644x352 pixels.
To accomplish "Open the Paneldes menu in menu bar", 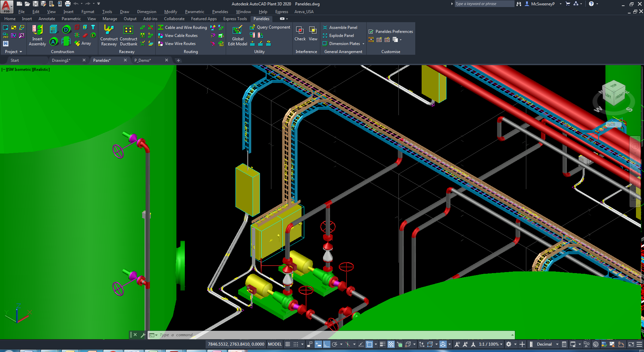I will tap(220, 12).
